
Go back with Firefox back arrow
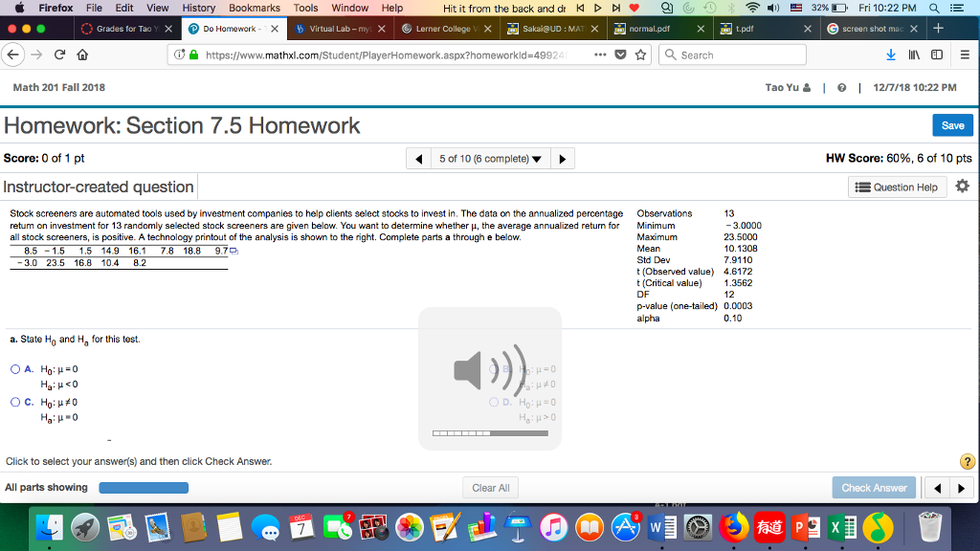click(13, 55)
